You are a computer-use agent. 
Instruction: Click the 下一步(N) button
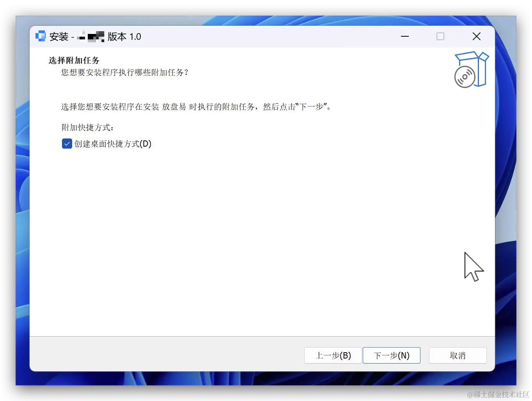tap(392, 355)
